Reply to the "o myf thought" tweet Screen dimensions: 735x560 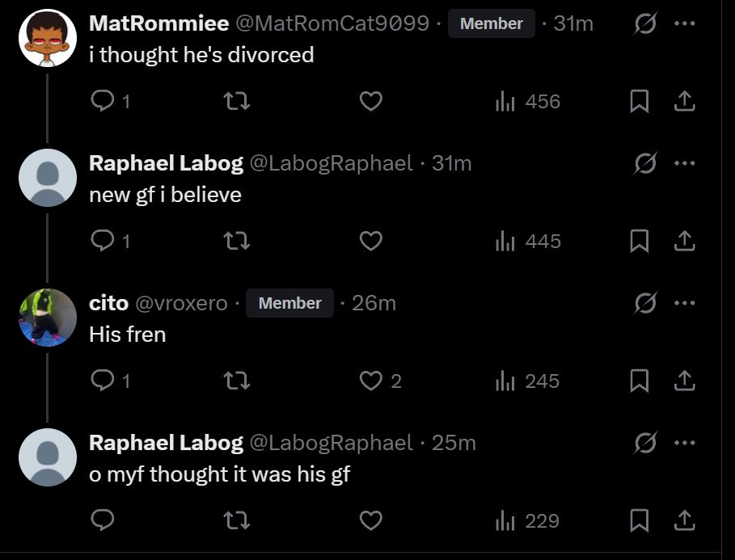point(102,520)
